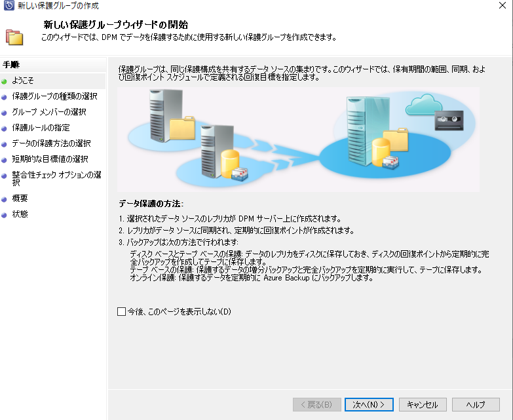Click the 新しい保護グループ ウィザードの開始 title
The width and height of the screenshot is (513, 420).
point(116,24)
